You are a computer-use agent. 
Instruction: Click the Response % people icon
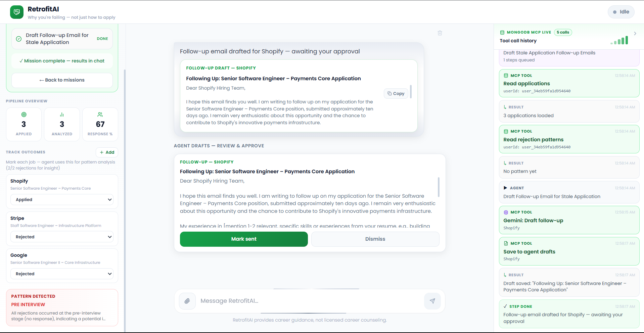(x=100, y=114)
